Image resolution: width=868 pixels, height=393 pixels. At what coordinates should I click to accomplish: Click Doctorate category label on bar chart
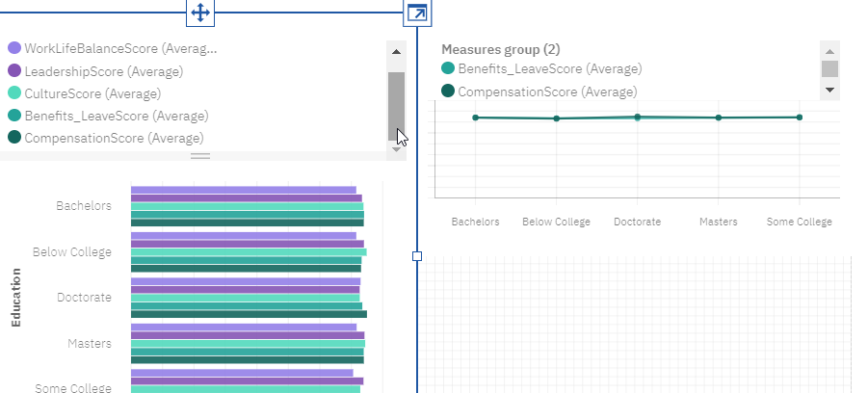[x=84, y=298]
